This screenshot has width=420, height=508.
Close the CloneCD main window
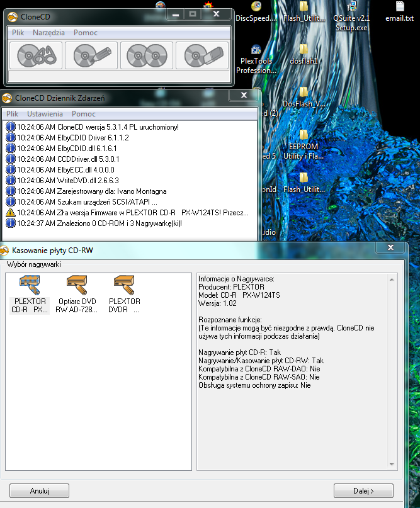point(216,14)
